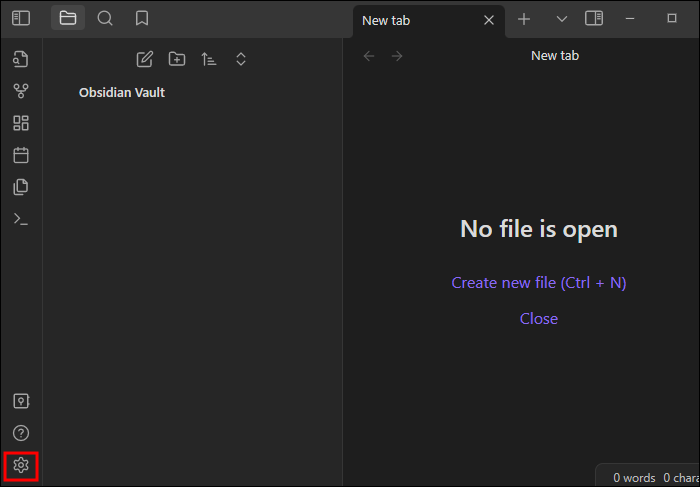The image size is (700, 487).
Task: Click the Close link in empty pane
Action: 539,319
